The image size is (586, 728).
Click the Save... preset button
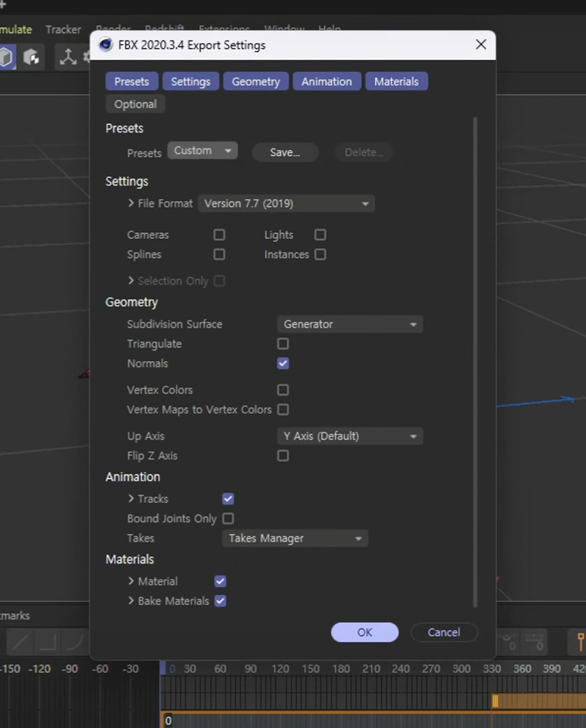285,152
